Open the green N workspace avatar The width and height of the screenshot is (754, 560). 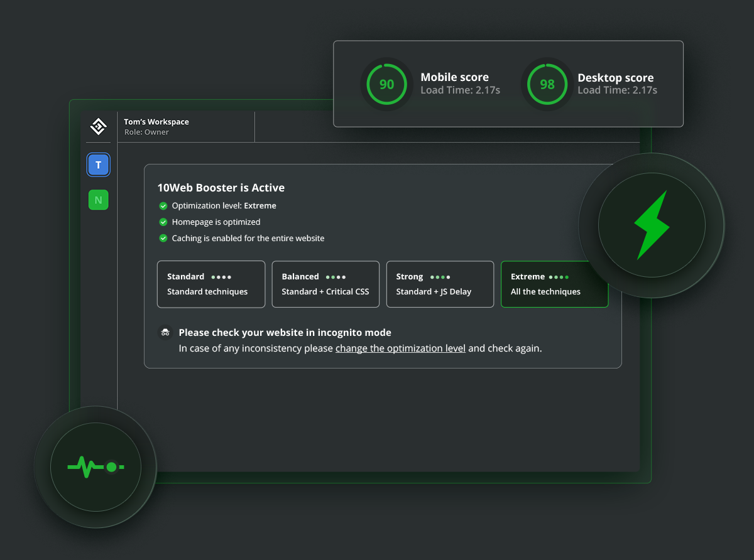(x=99, y=200)
